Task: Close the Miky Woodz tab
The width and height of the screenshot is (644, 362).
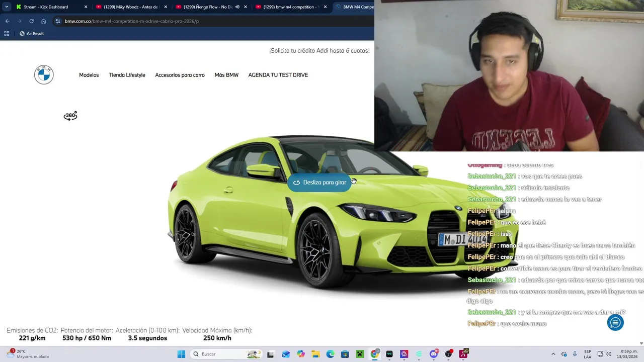Action: click(166, 7)
